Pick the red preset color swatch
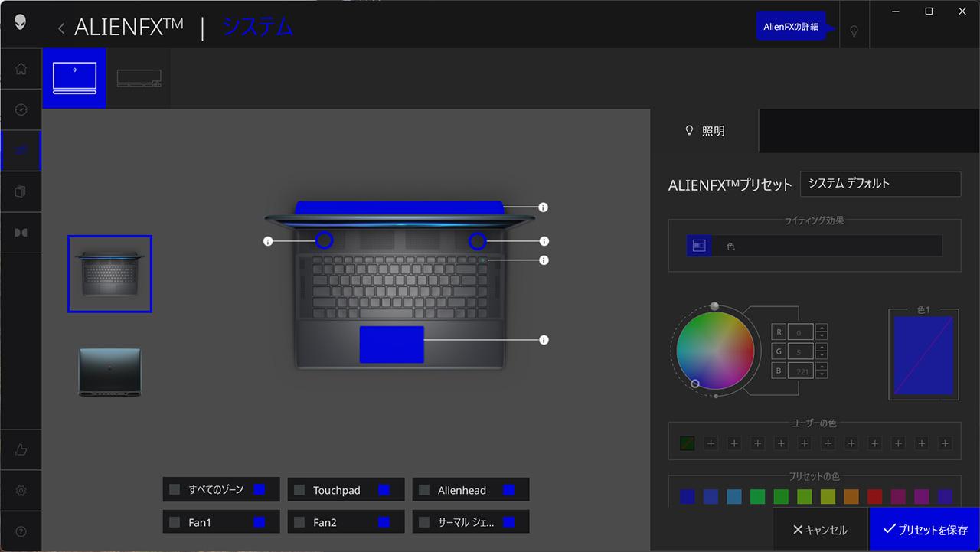This screenshot has height=552, width=980. point(874,497)
